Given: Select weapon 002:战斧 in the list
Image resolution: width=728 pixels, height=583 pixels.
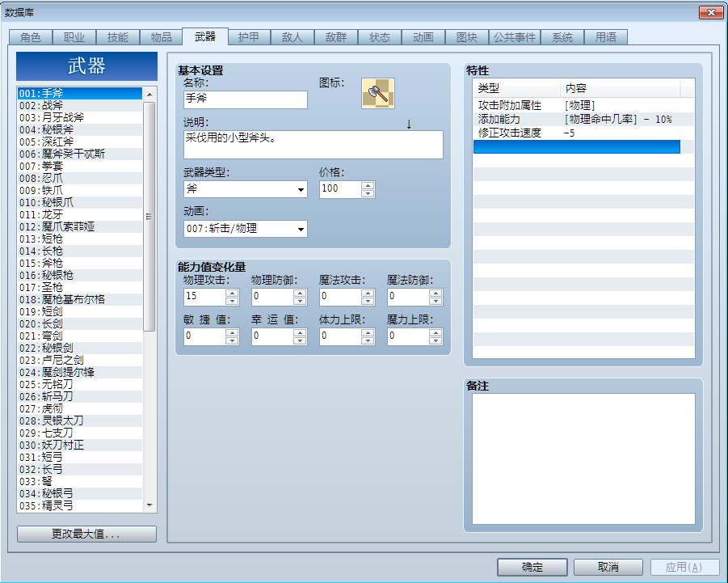Looking at the screenshot, I should click(79, 105).
